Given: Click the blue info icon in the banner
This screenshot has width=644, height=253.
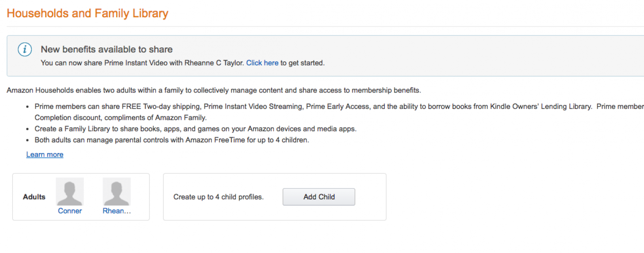Looking at the screenshot, I should (25, 50).
